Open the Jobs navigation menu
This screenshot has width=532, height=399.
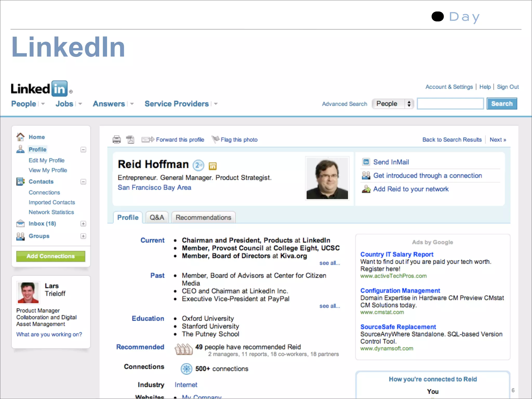pos(64,104)
